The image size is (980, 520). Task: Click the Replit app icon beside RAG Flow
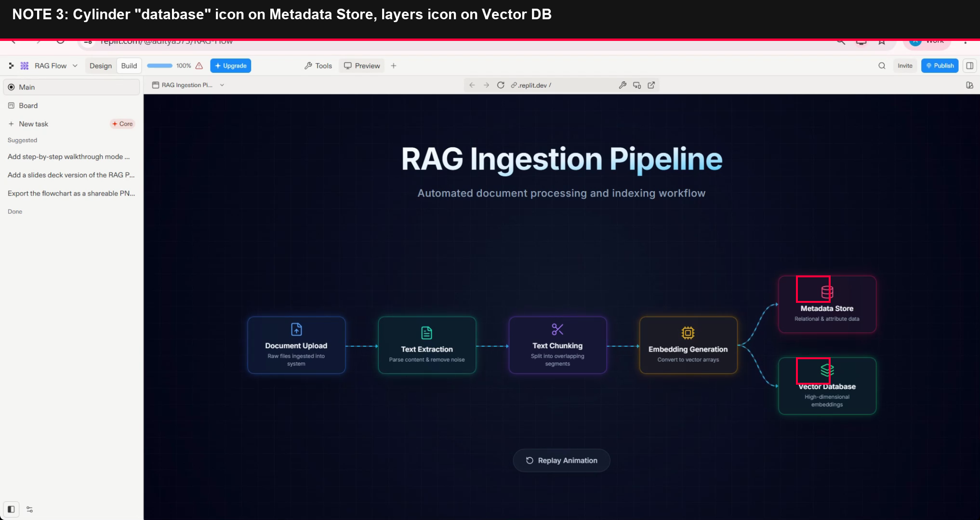[x=25, y=66]
